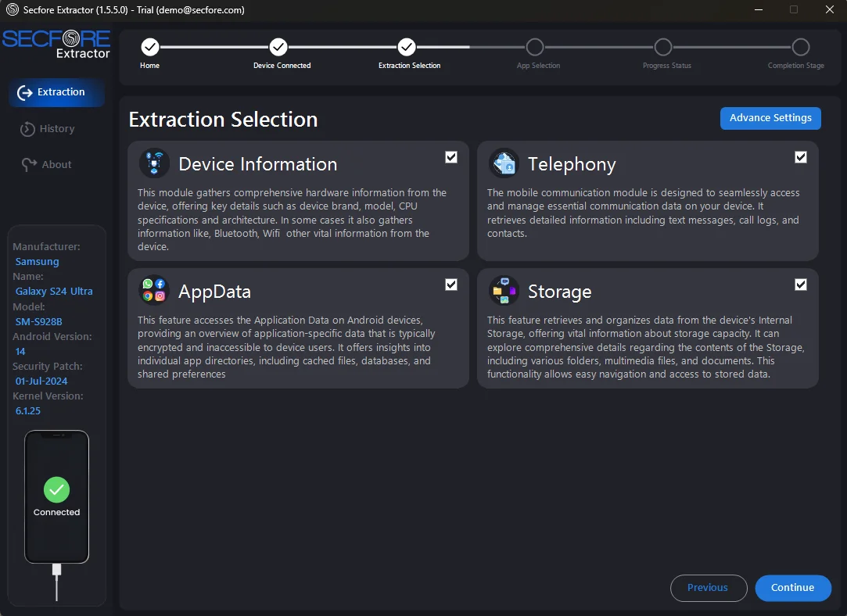This screenshot has height=616, width=847.
Task: Disable the Telephony extraction checkbox
Action: pyautogui.click(x=800, y=157)
